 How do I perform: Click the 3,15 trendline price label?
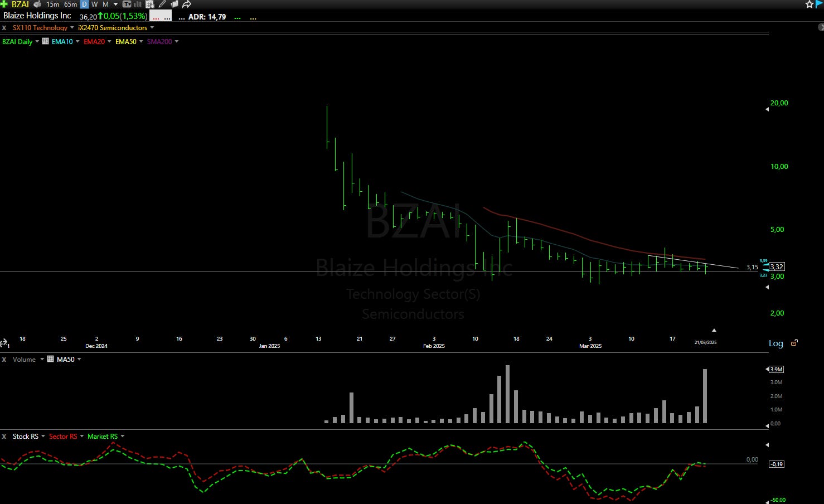[752, 267]
